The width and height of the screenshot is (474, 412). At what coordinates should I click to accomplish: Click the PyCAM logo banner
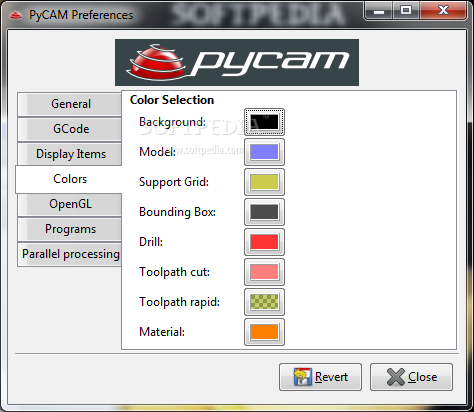click(x=237, y=62)
